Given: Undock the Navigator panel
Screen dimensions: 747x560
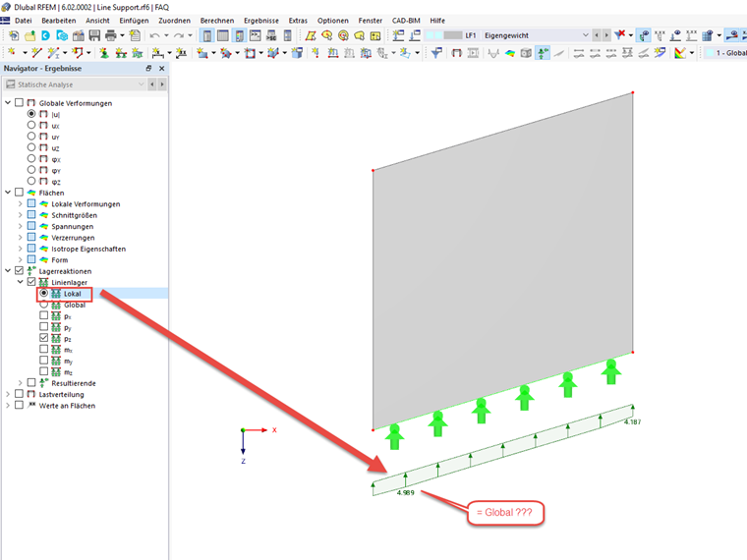Looking at the screenshot, I should (x=148, y=69).
